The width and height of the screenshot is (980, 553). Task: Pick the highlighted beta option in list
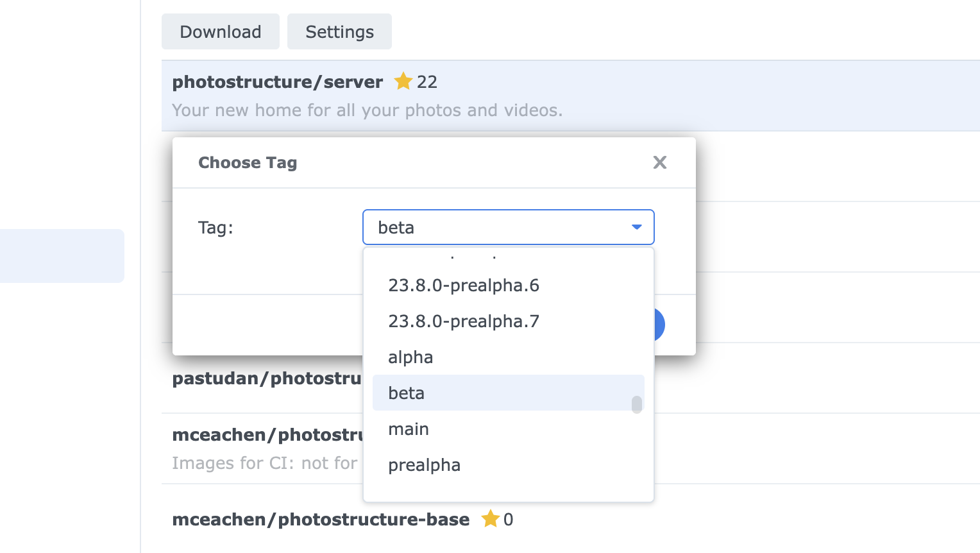(x=407, y=393)
